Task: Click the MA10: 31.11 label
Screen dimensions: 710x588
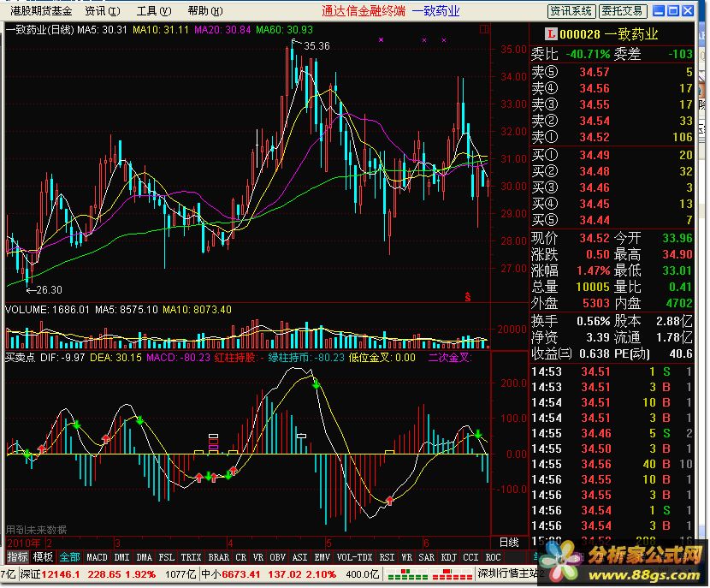Action: pos(161,30)
